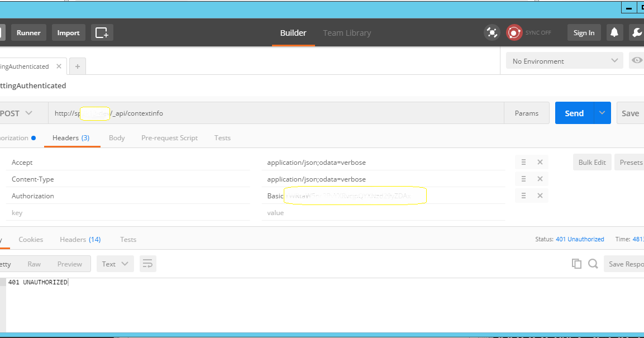Screen dimensions: 644x338
Task: Expand the Send button's arrow menu
Action: click(602, 113)
